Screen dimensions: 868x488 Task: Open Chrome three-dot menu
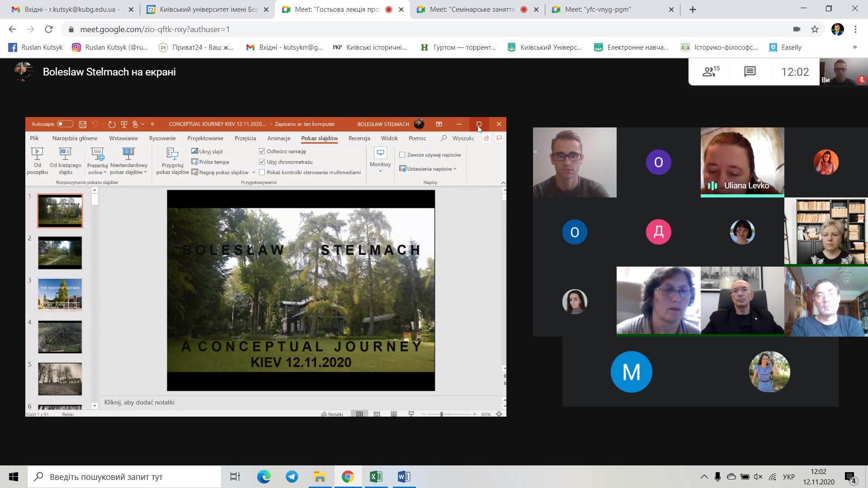point(855,29)
